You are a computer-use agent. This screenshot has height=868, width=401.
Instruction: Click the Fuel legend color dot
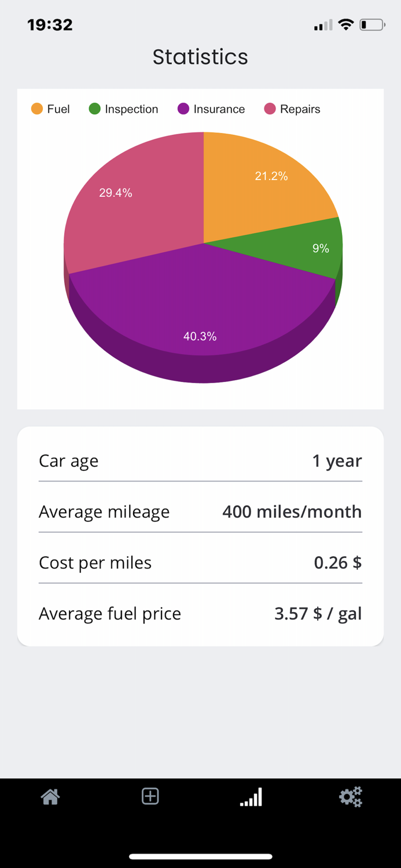tap(36, 108)
